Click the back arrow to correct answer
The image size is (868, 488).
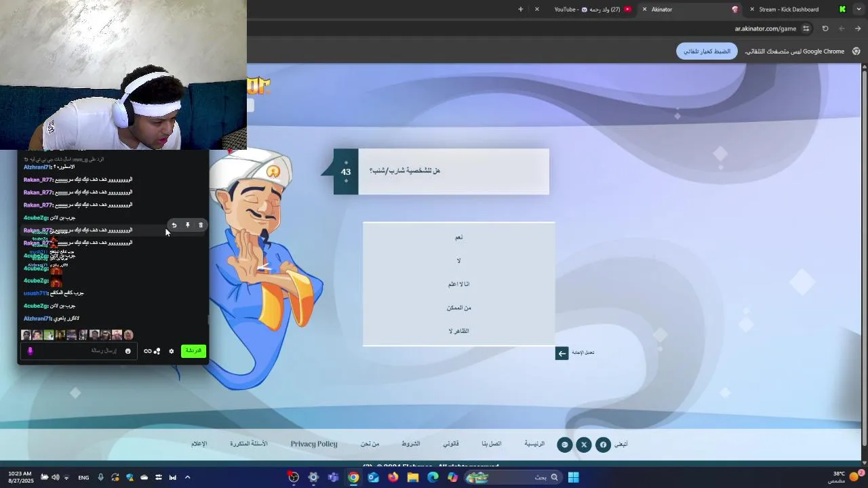click(x=561, y=353)
